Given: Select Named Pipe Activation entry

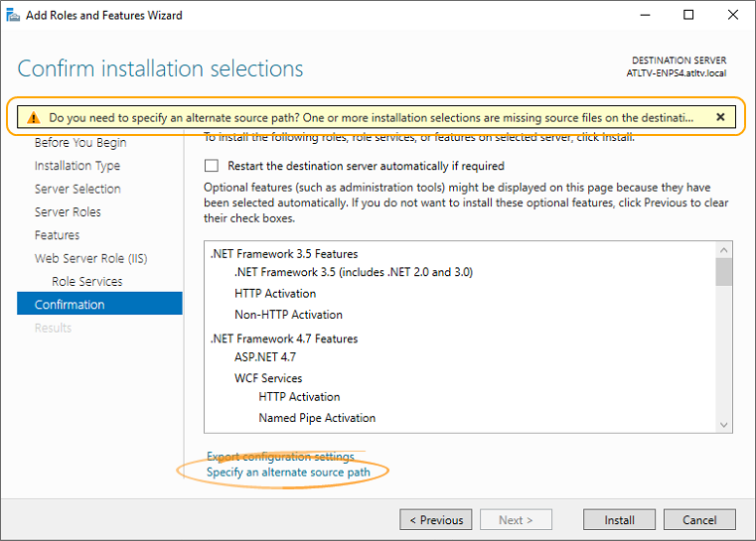Looking at the screenshot, I should point(317,418).
